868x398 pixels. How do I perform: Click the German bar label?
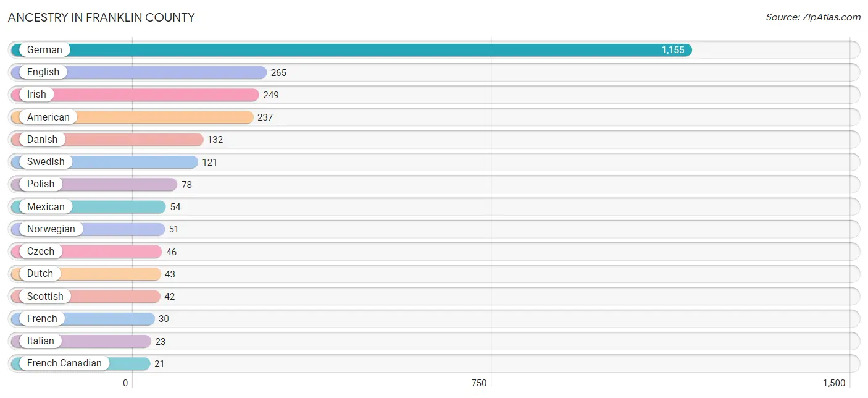44,49
